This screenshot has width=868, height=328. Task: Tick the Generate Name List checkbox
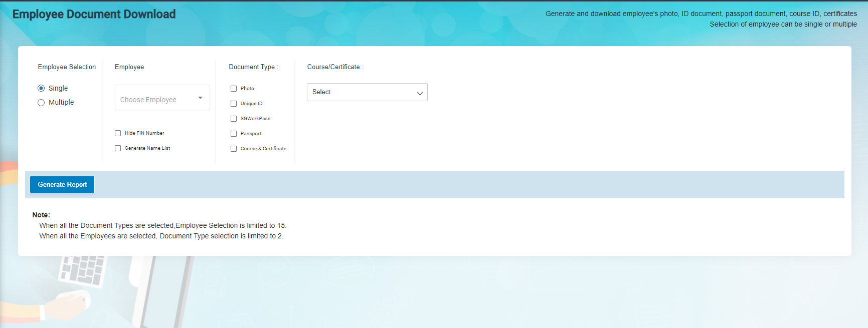(118, 148)
